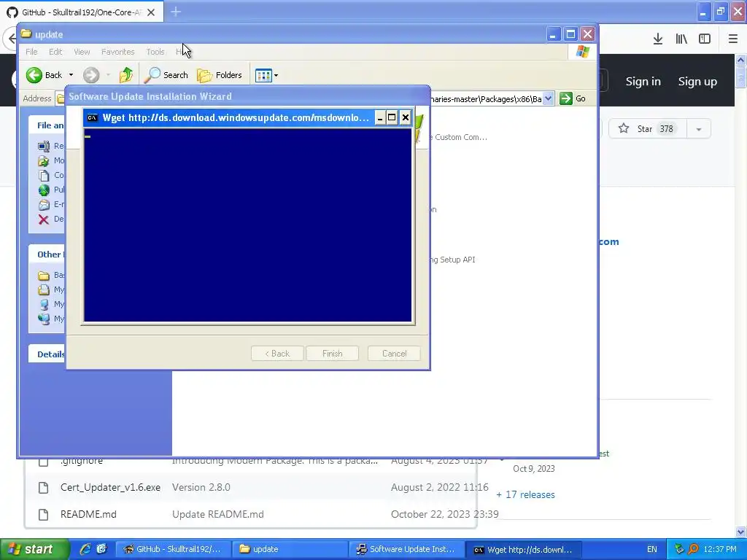
Task: Switch to GitHub taskbar button
Action: tap(174, 549)
